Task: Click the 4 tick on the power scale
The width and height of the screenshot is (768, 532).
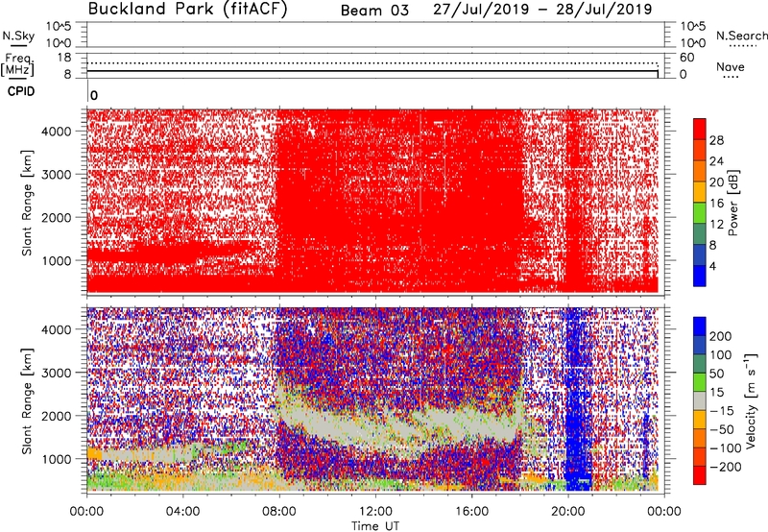Action: point(712,266)
